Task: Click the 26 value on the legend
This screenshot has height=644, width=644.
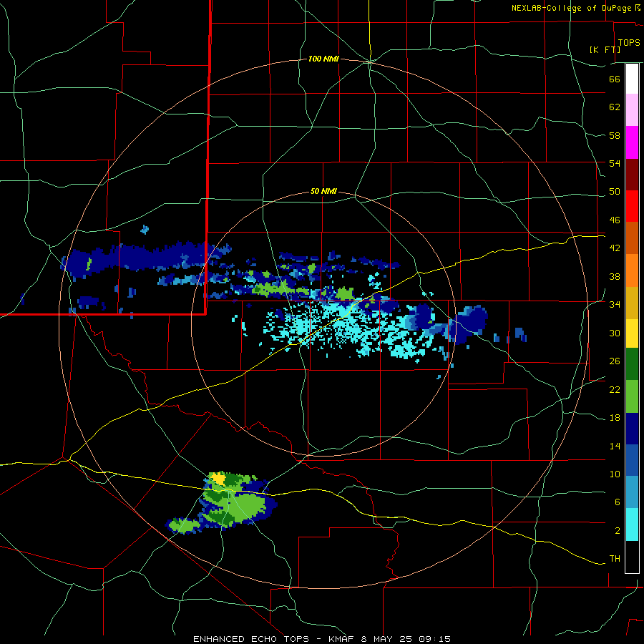Action: (x=615, y=361)
